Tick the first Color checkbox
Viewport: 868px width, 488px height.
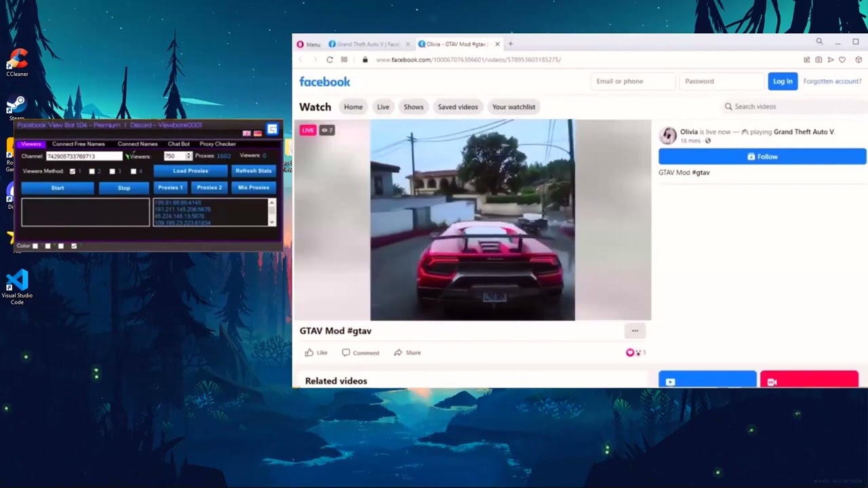(x=35, y=246)
